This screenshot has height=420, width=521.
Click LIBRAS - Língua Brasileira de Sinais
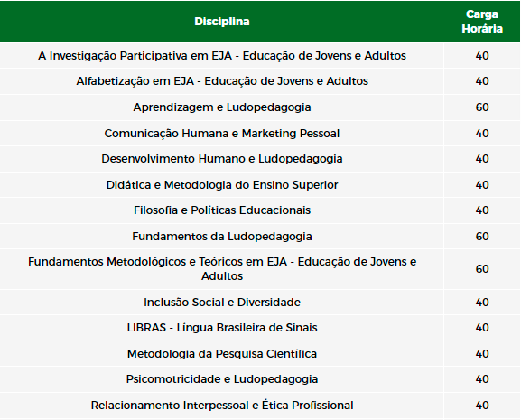point(222,328)
